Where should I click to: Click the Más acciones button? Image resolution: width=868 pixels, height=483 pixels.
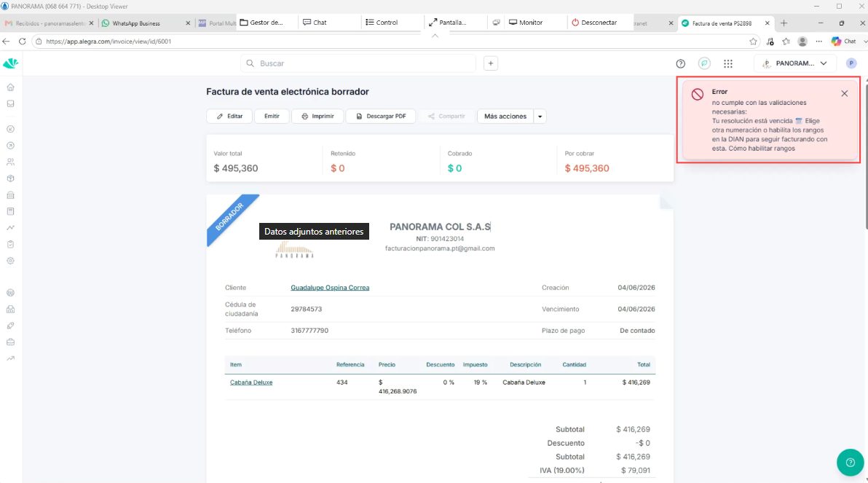tap(505, 117)
